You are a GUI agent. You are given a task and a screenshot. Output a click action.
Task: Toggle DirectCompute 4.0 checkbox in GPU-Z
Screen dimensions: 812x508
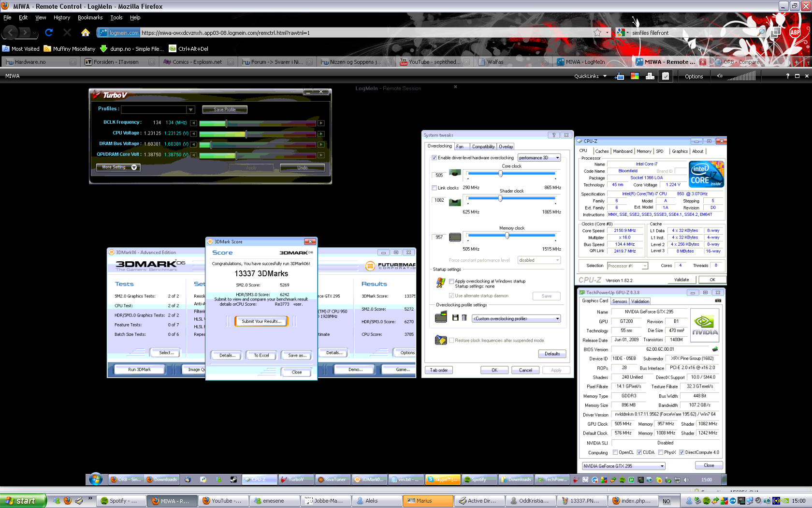[x=681, y=452]
